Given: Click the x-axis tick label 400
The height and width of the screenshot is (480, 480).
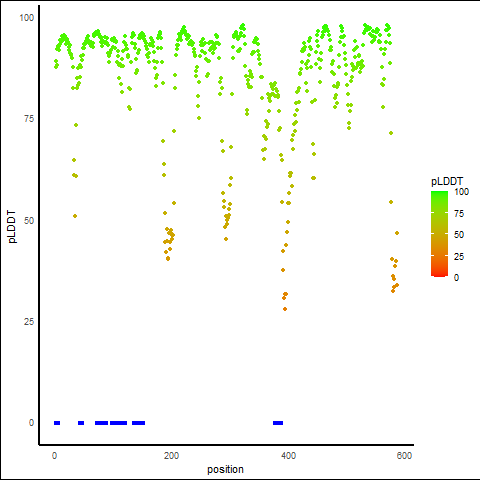Looking at the screenshot, I should pyautogui.click(x=288, y=456).
